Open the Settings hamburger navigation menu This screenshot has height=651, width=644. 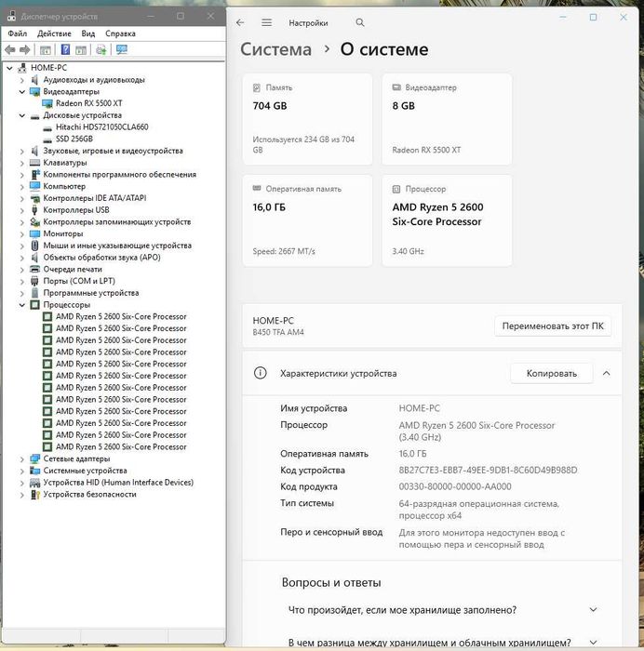tap(267, 22)
